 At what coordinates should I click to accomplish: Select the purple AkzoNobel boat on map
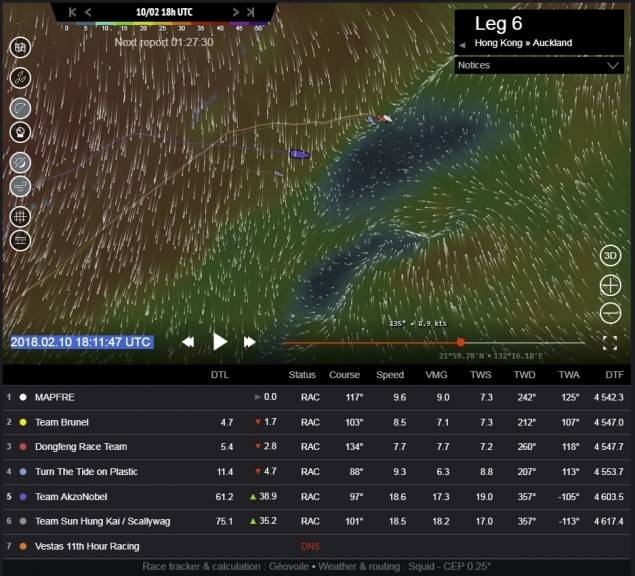pos(300,154)
